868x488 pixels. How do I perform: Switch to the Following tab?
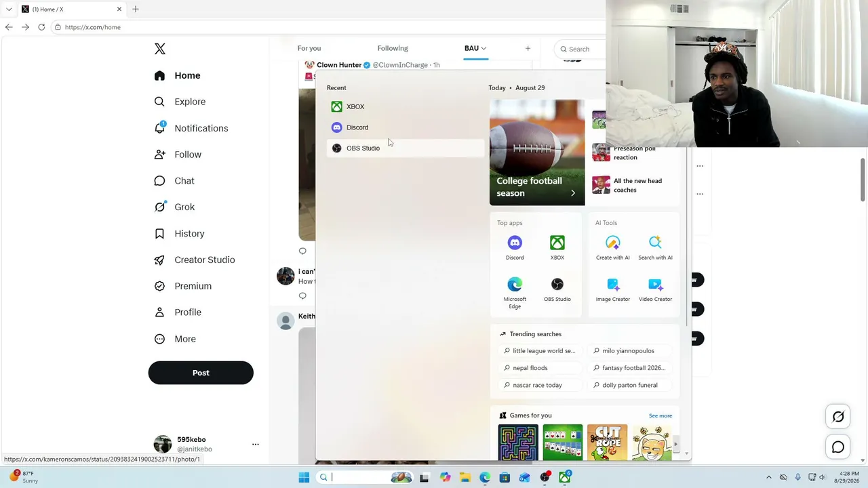coord(393,48)
